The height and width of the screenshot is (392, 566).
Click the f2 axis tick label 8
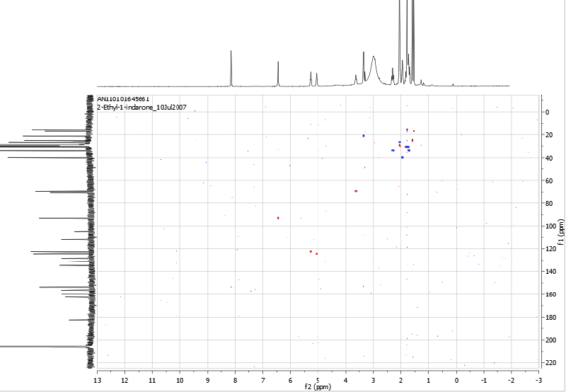tap(235, 380)
